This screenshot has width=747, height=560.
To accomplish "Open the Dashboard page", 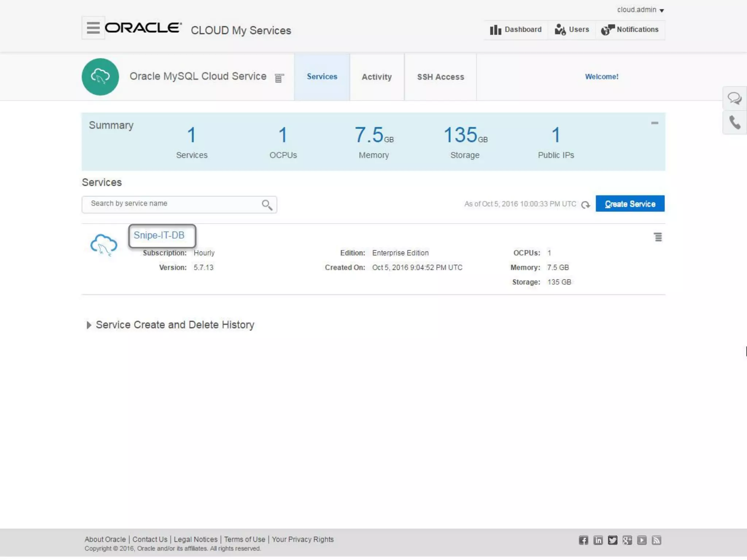I will (x=516, y=30).
